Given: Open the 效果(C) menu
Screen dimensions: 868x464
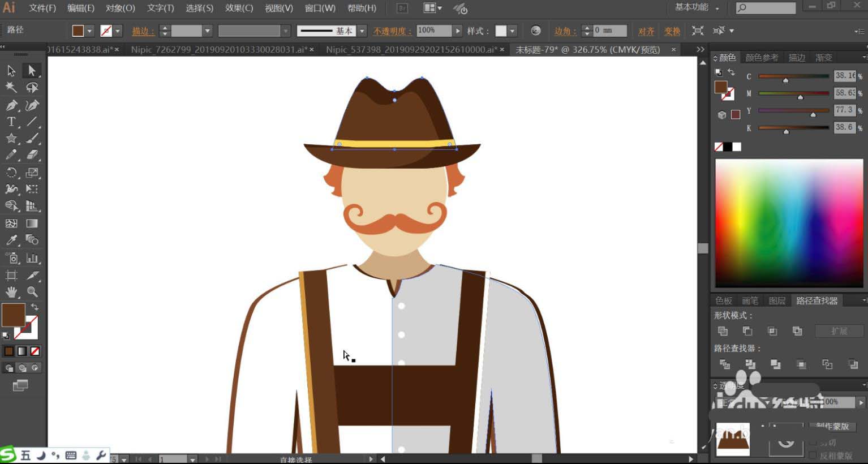Looking at the screenshot, I should 239,8.
